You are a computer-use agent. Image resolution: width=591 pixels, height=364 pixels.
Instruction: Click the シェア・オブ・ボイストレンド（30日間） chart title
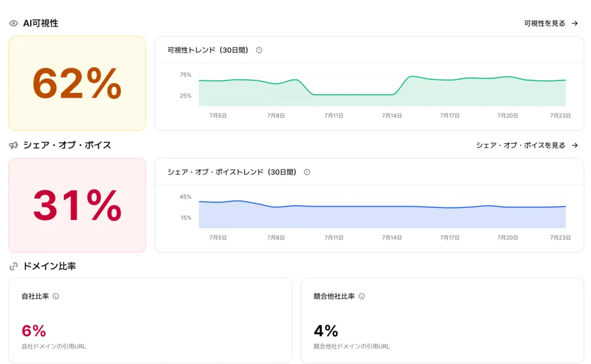tap(232, 172)
